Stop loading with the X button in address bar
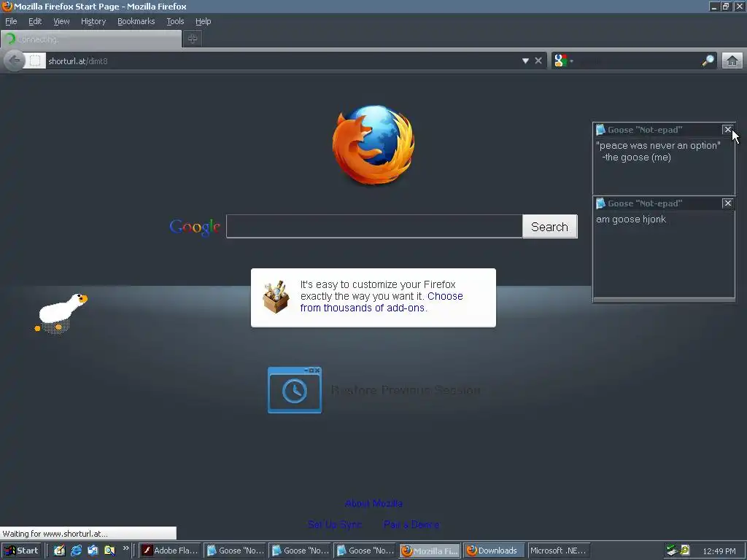 538,61
